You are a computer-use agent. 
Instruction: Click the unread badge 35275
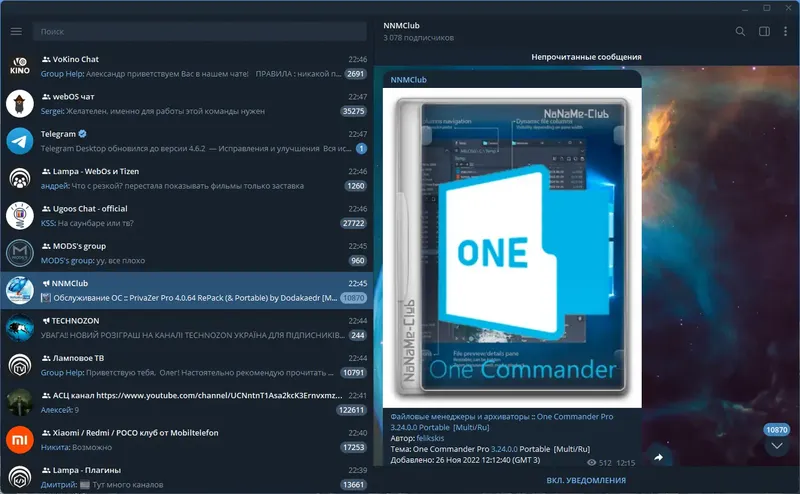point(353,111)
